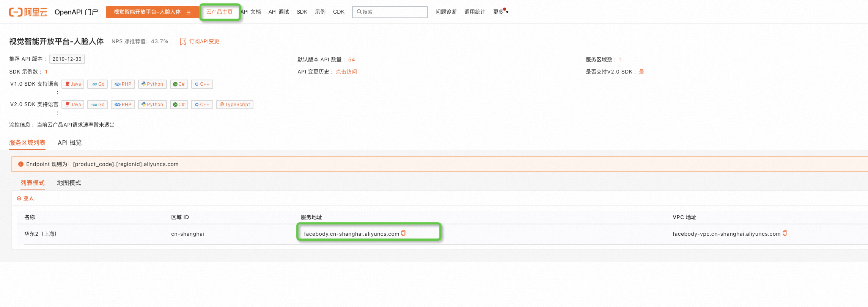Click the 服务区域数 value 1

click(621, 60)
